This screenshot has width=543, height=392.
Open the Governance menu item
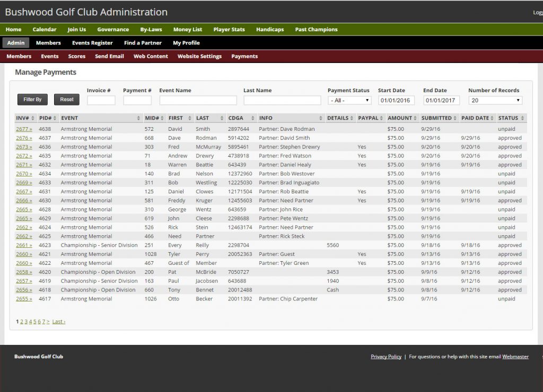click(x=113, y=30)
